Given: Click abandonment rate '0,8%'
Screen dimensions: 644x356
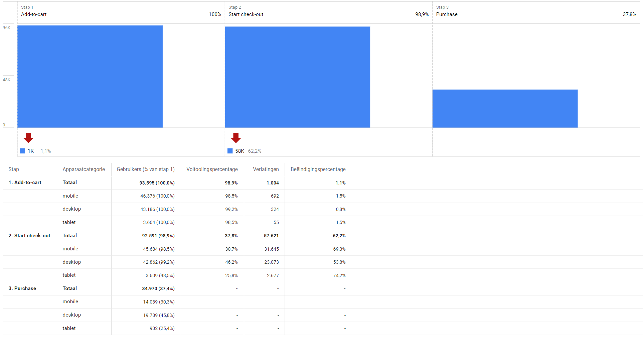Looking at the screenshot, I should 341,209.
